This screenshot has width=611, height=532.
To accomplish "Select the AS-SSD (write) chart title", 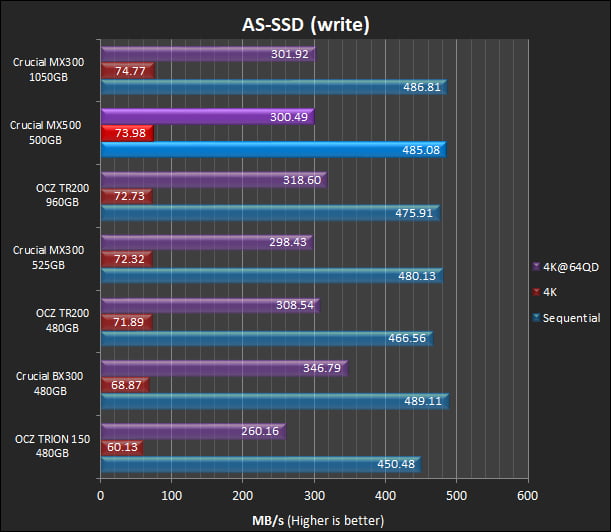I will pyautogui.click(x=306, y=25).
